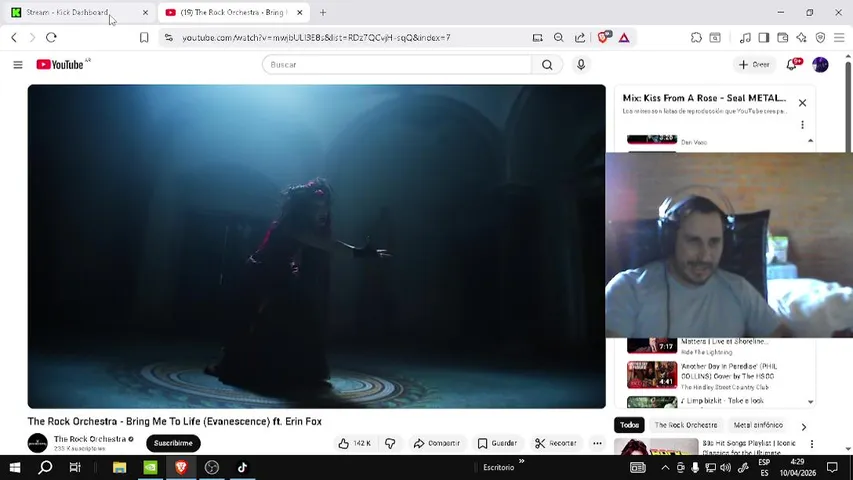Open OBS Studio from taskbar
The width and height of the screenshot is (853, 480).
point(212,467)
